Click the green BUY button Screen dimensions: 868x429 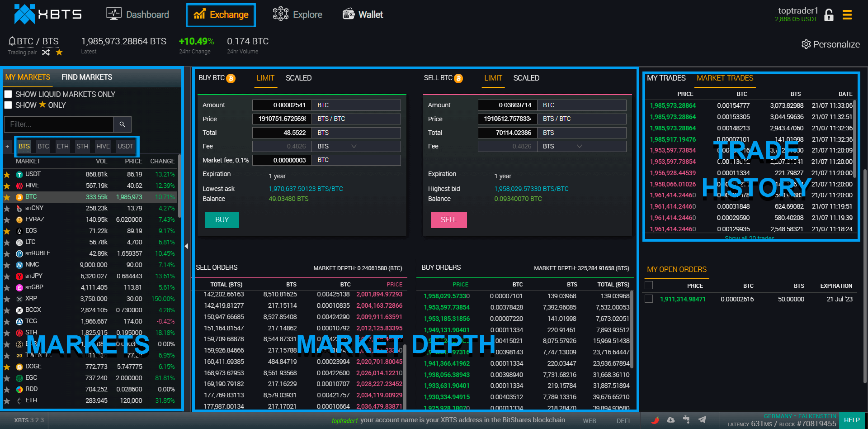pos(222,220)
